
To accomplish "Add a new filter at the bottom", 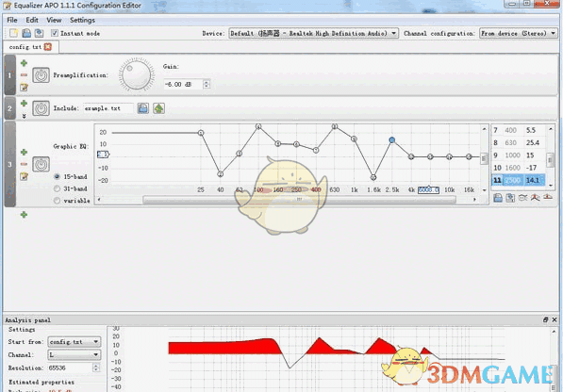I will point(24,215).
